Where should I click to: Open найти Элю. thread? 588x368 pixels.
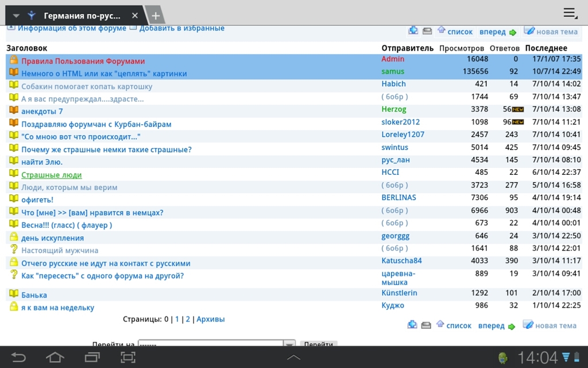click(x=42, y=162)
